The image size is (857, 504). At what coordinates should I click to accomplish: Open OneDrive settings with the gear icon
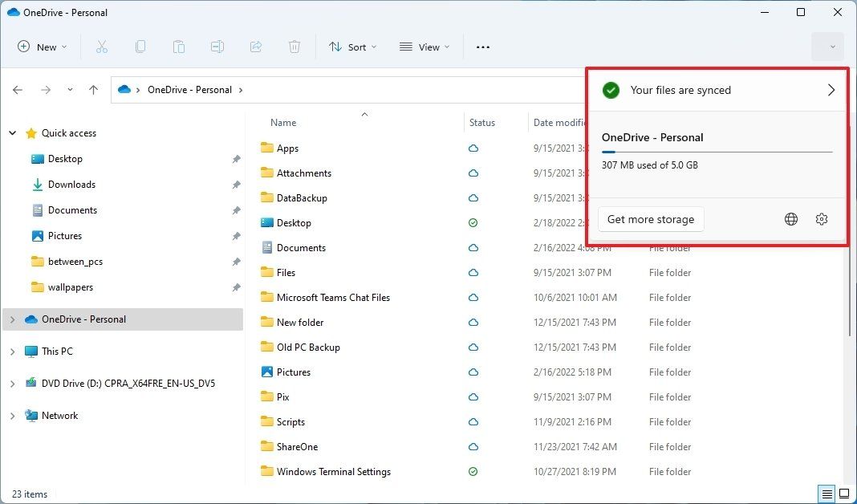[822, 218]
